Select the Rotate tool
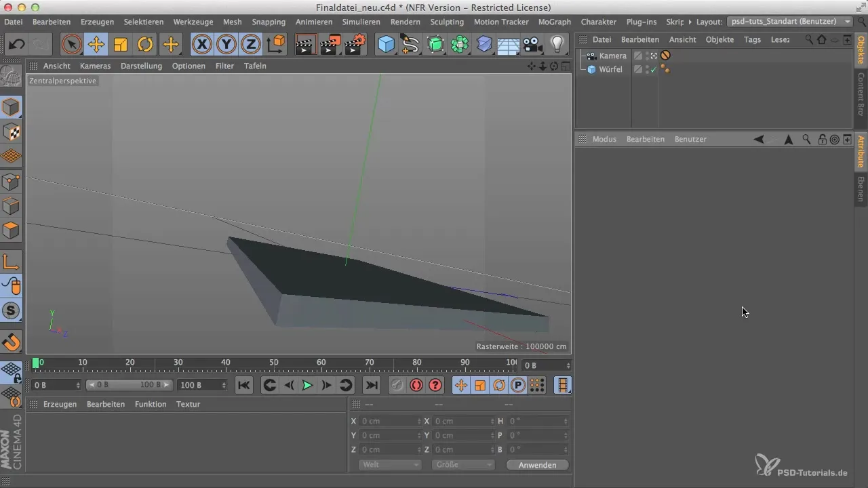This screenshot has height=488, width=868. point(146,45)
